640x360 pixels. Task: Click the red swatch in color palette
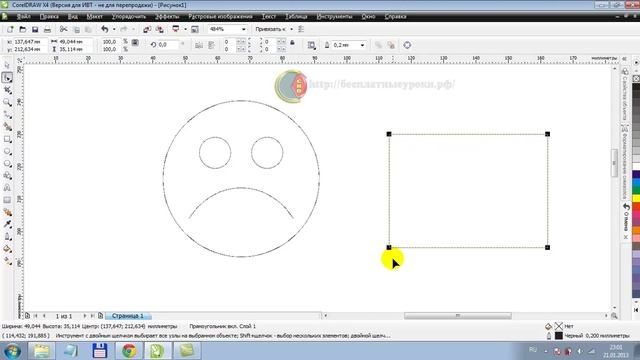coord(636,207)
